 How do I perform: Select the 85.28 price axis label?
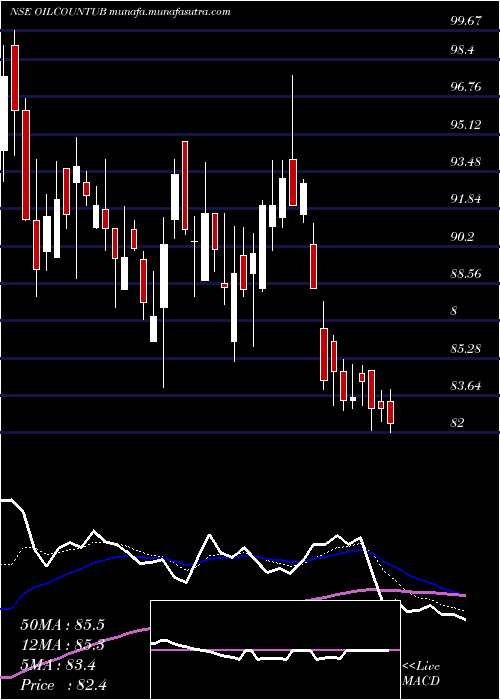coord(467,348)
